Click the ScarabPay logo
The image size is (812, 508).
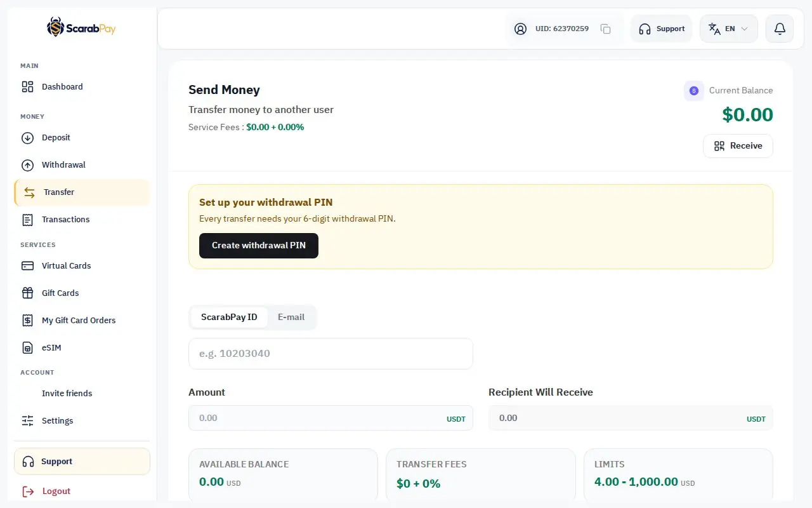[81, 27]
